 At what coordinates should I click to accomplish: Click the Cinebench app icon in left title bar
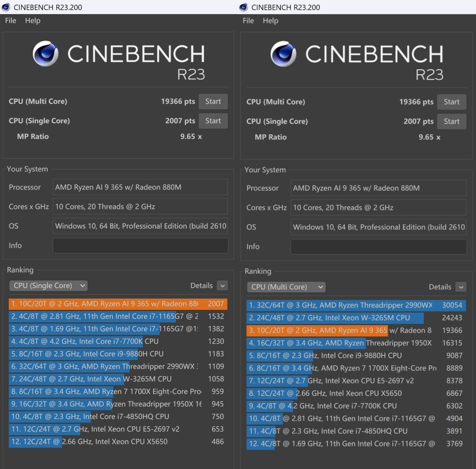coord(6,7)
